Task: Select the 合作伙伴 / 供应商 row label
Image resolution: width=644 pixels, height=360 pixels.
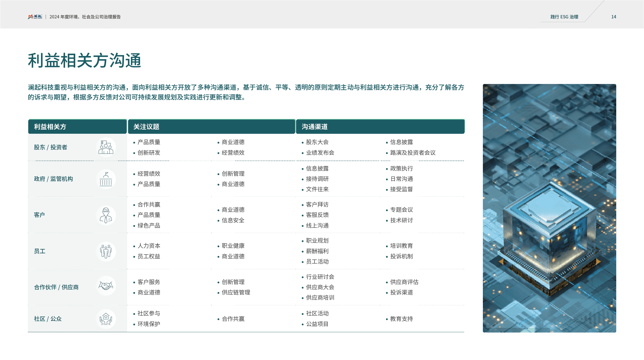Action: (56, 287)
